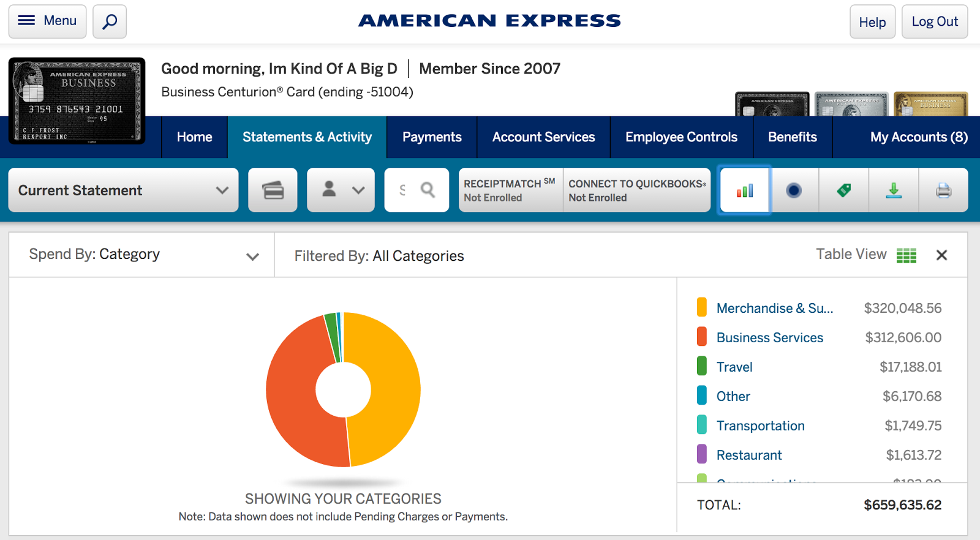This screenshot has height=540, width=980.
Task: Click the American Express logo
Action: point(489,21)
